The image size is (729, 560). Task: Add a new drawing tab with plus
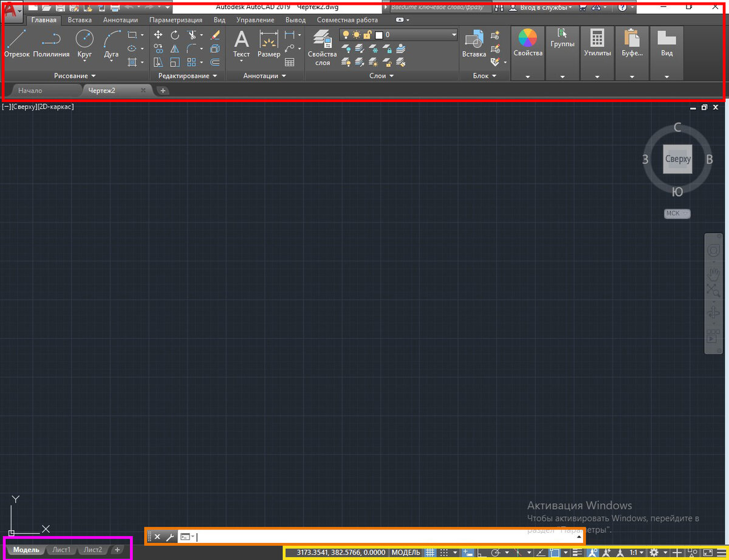[163, 90]
